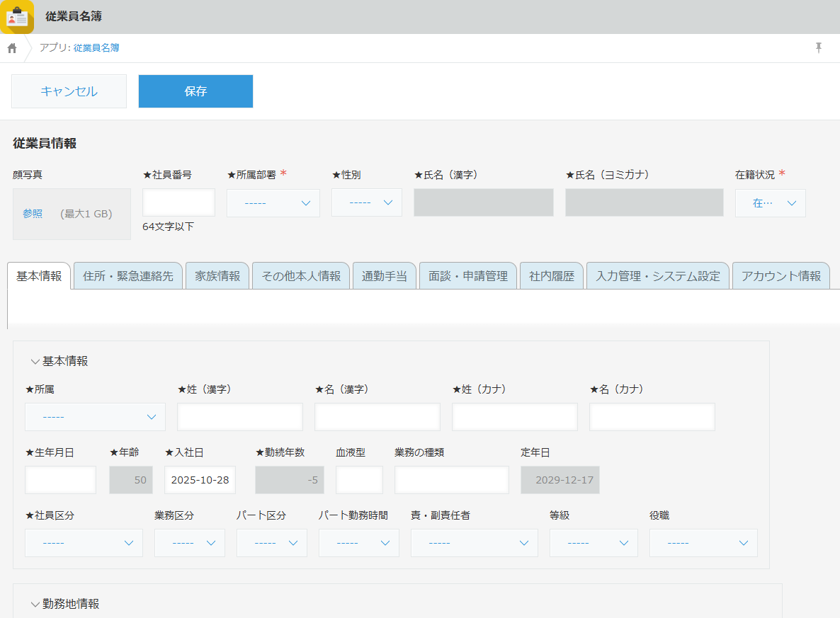Open the ★社員区分 dropdown
This screenshot has width=840, height=618.
pos(84,543)
